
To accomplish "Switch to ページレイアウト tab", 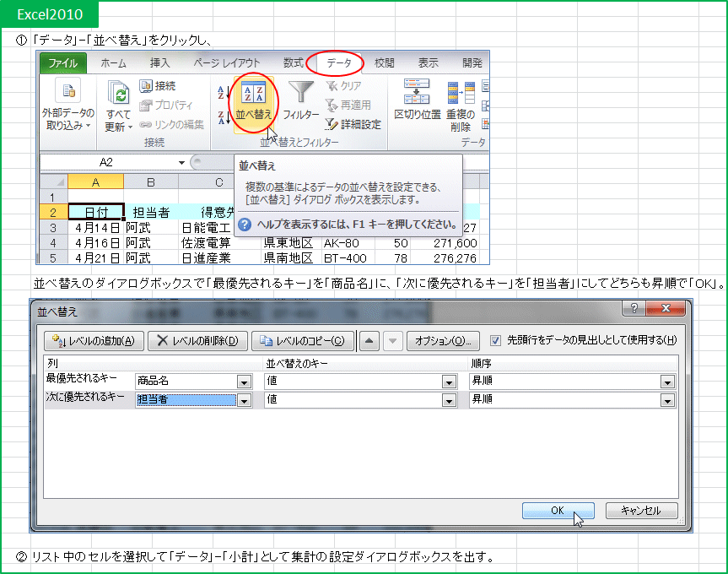I will (226, 63).
